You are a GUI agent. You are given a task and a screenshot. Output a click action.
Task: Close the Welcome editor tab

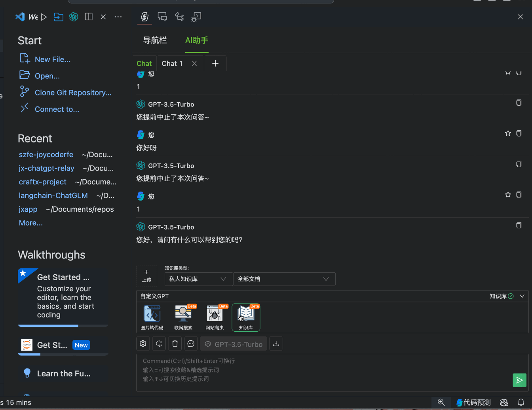coord(103,17)
